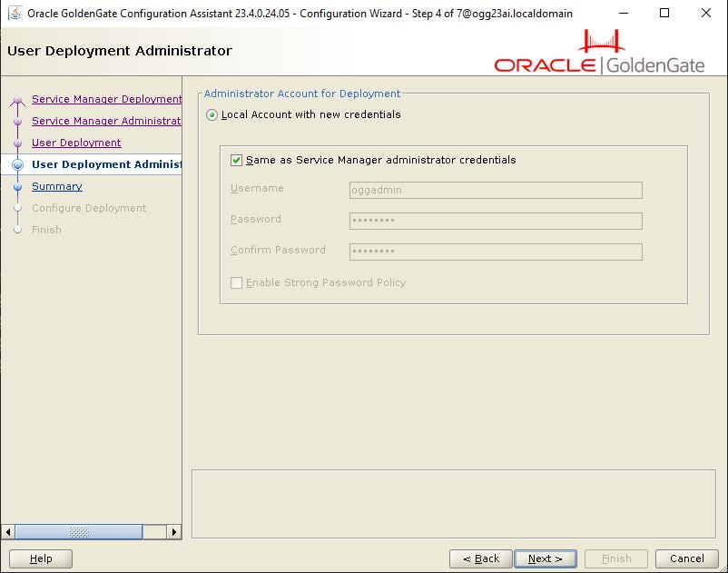Go to Service Manager Deployment step

click(107, 99)
